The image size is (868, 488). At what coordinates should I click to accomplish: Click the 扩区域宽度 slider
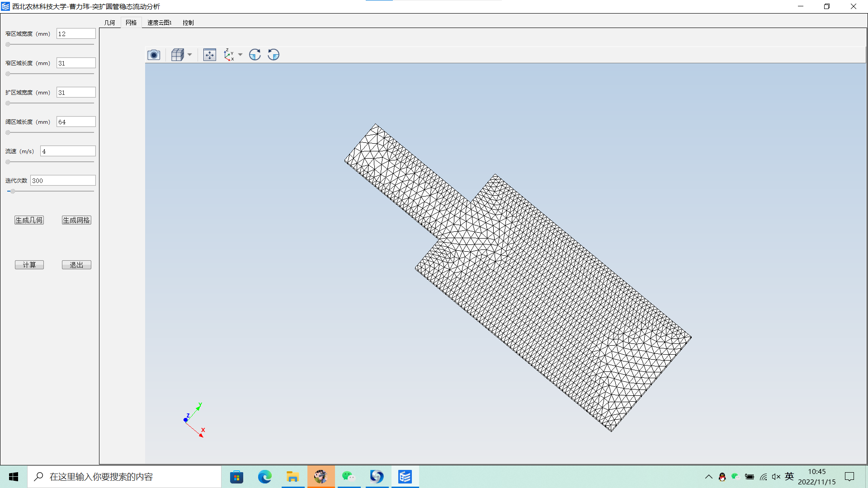click(x=50, y=103)
